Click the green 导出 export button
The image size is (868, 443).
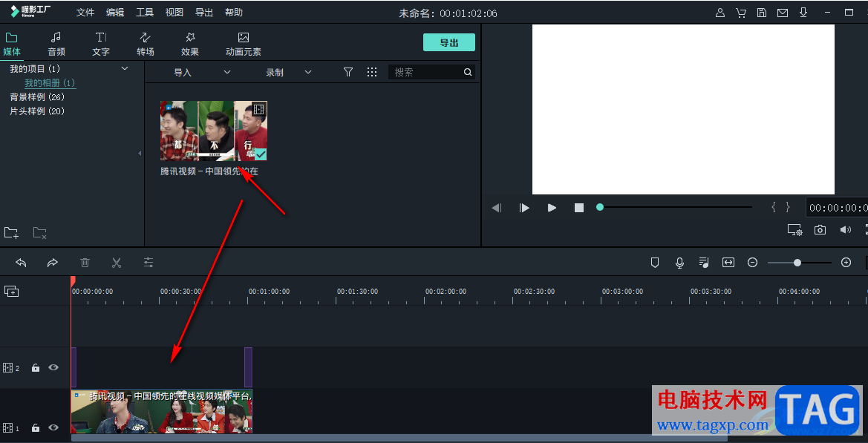tap(449, 42)
